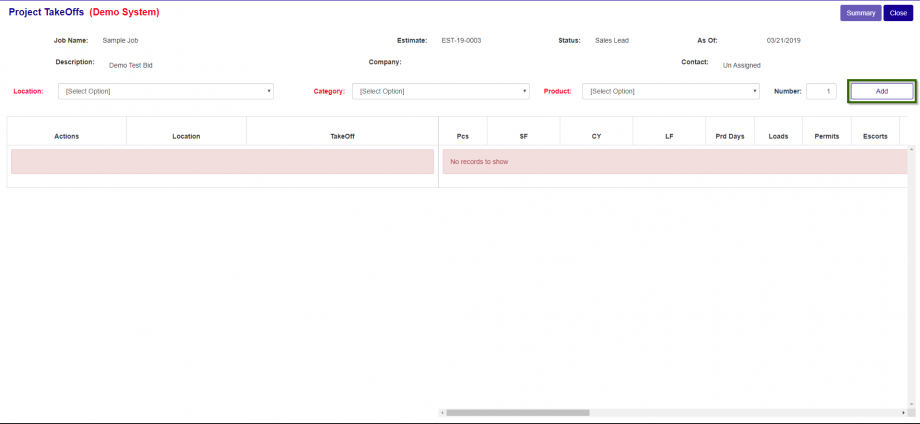Click the Summary button

(x=860, y=13)
